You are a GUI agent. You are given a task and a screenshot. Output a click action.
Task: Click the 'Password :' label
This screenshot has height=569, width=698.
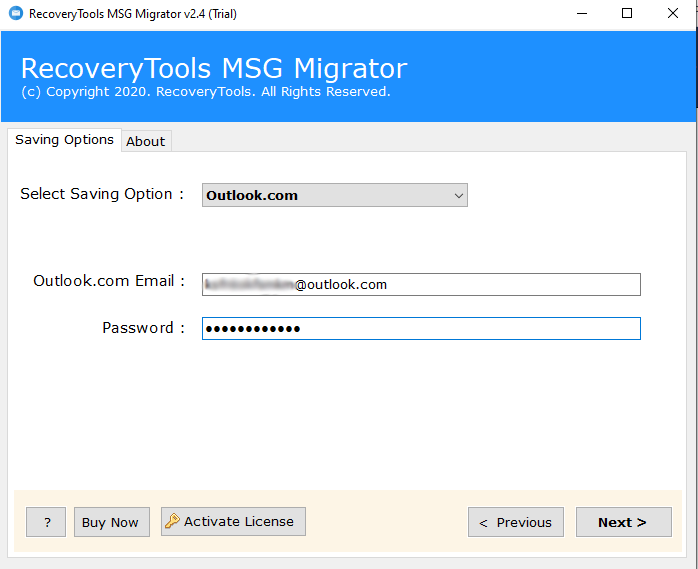point(143,328)
